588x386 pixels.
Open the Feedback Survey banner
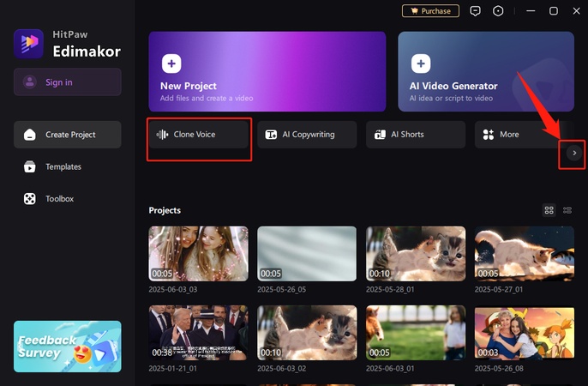coord(67,347)
